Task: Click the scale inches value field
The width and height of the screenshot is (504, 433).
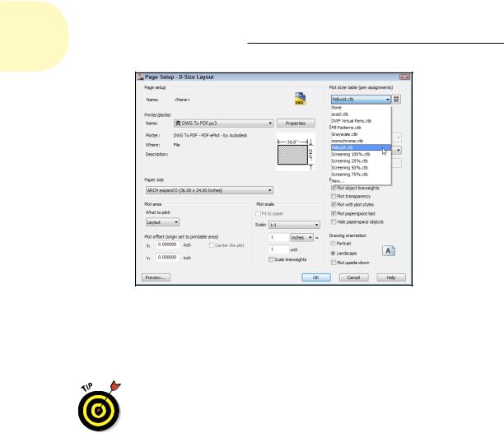Action: tap(278, 238)
